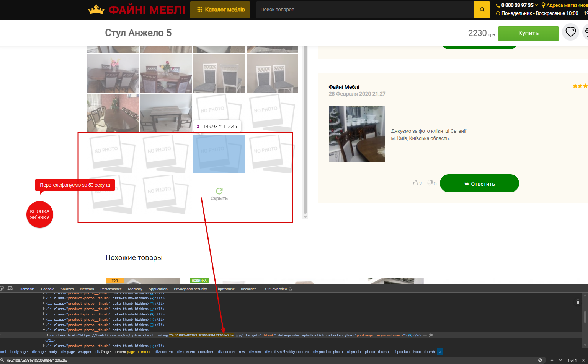Viewport: 588px width, 364px height.
Task: Click the thumbs-up icon on the review
Action: (415, 183)
